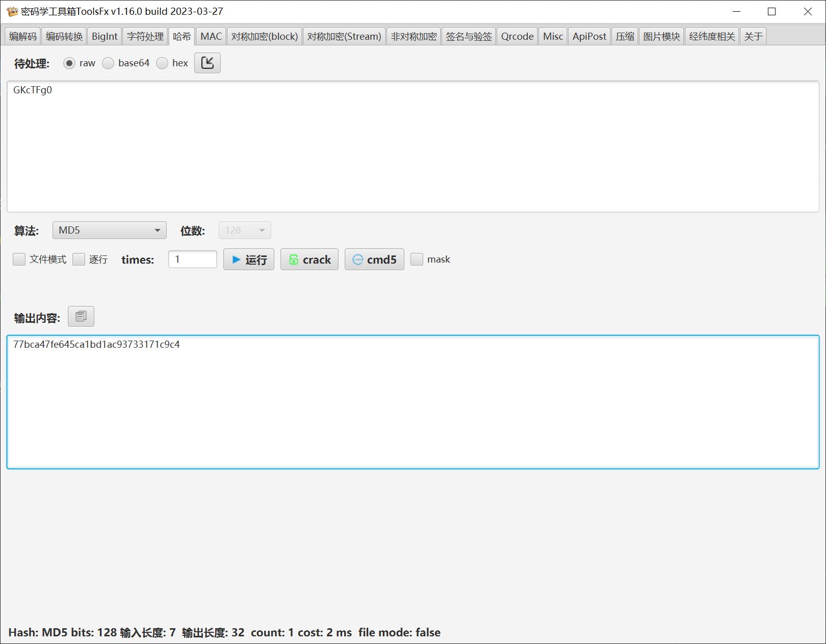This screenshot has width=826, height=644.
Task: Click the 运行 run button
Action: pos(249,259)
